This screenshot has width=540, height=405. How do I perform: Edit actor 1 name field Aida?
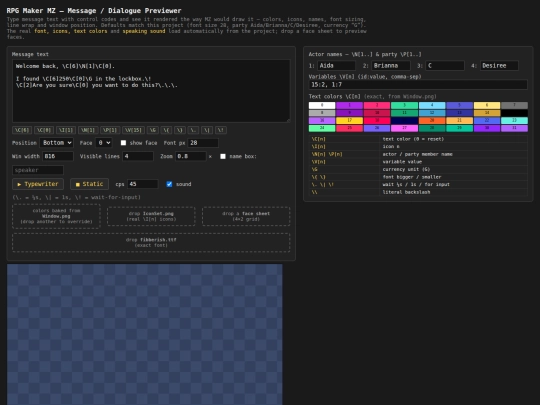(336, 65)
